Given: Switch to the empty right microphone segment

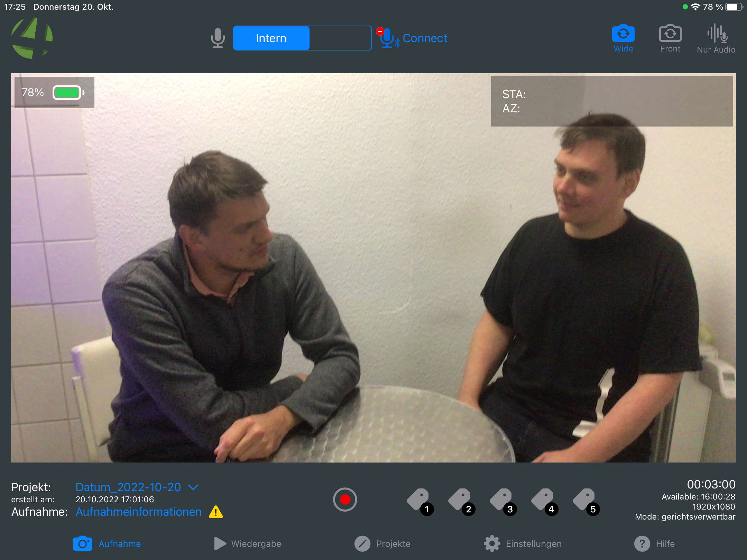Looking at the screenshot, I should (340, 38).
